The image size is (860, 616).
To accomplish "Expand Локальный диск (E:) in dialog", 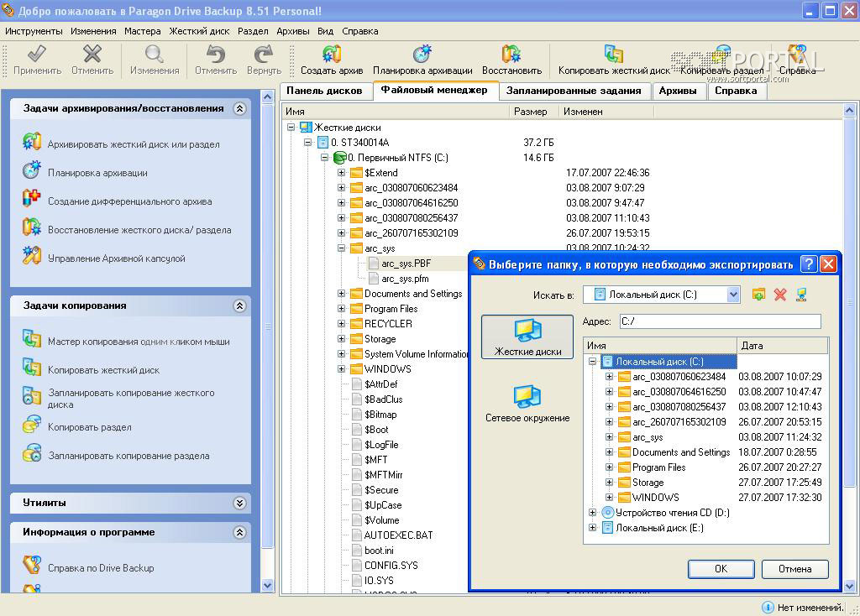I will (592, 528).
